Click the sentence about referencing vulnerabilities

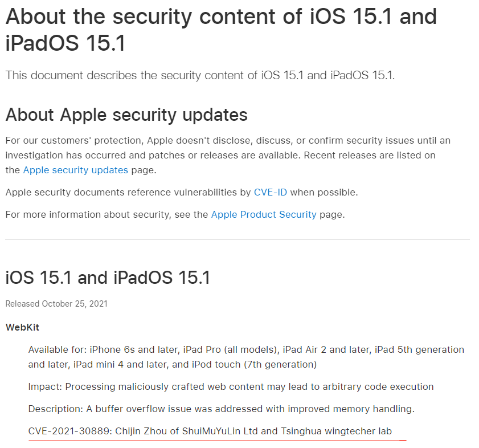[182, 192]
